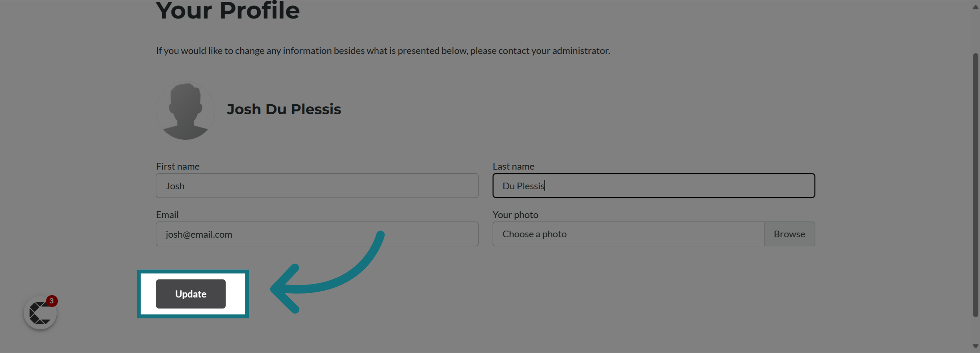
Task: Open the file picker with Browse
Action: click(789, 234)
